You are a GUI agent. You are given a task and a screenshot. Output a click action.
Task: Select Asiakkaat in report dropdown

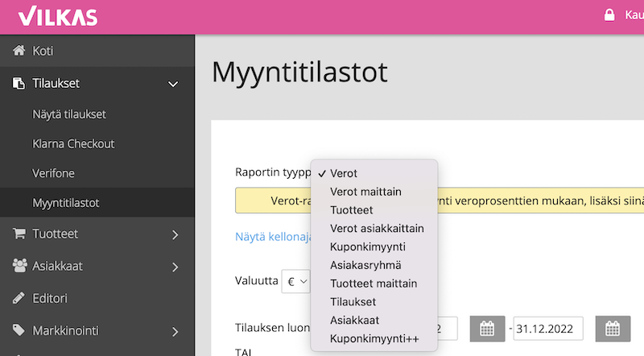pos(374,321)
